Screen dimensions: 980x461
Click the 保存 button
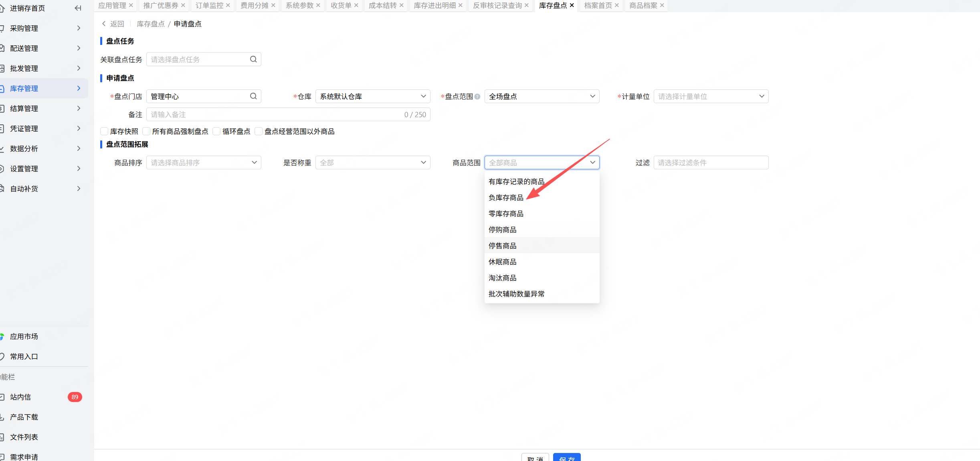(x=566, y=458)
